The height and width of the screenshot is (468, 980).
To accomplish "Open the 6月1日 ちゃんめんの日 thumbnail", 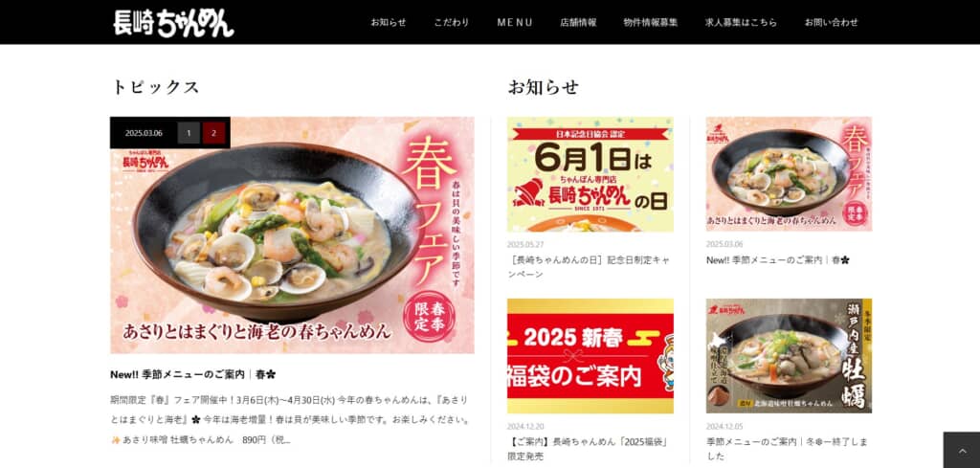I will point(590,174).
